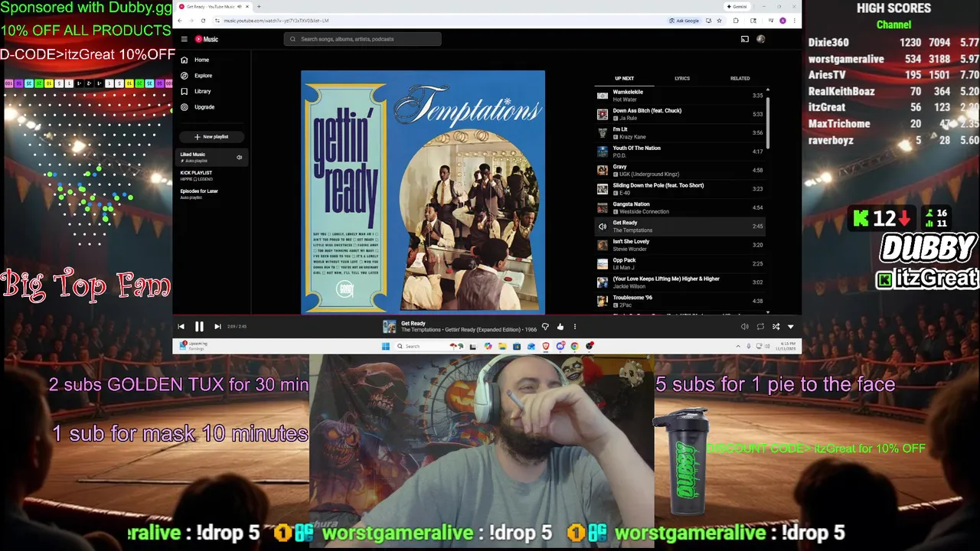Screen dimensions: 980x551
Task: Like the song Get Ready
Action: click(560, 327)
